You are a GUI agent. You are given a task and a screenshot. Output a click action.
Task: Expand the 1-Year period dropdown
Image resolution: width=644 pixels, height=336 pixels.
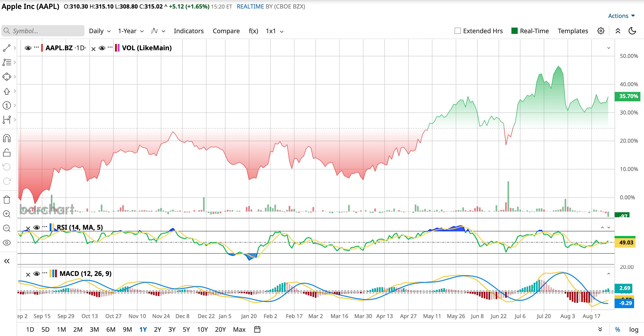coord(131,31)
